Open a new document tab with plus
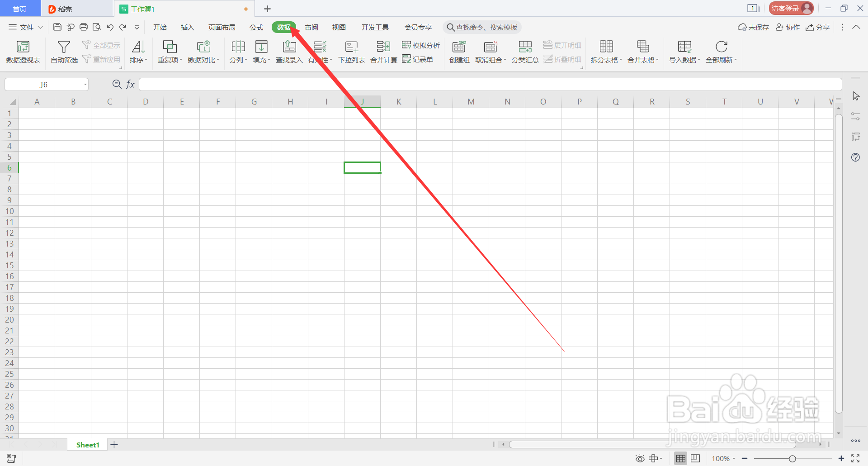 [267, 9]
